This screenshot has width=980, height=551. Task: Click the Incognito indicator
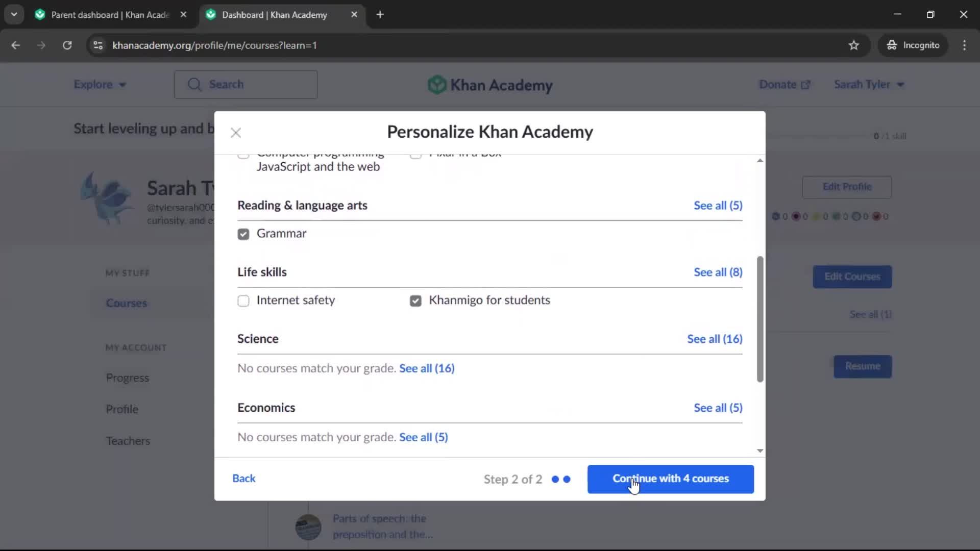(x=913, y=45)
